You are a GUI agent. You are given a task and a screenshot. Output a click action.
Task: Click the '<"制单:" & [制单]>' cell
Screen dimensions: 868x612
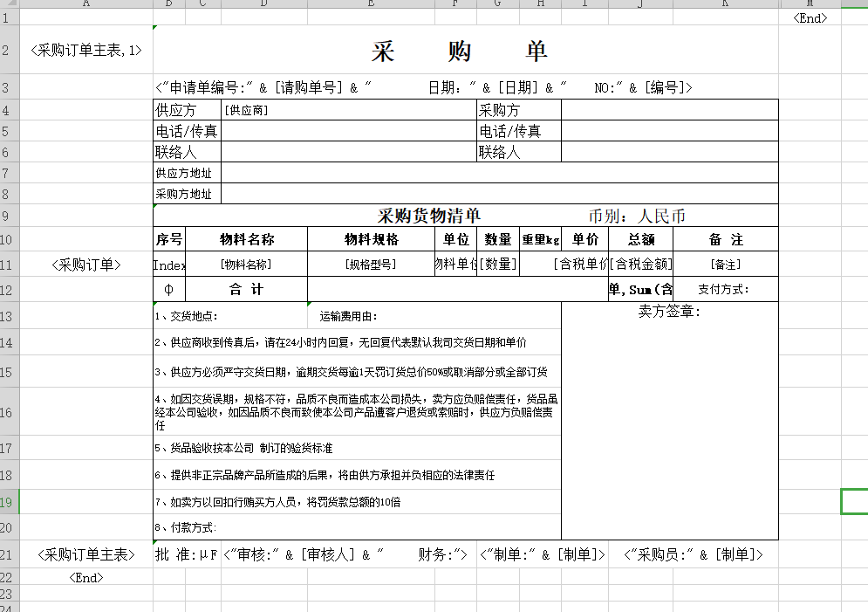coord(543,554)
